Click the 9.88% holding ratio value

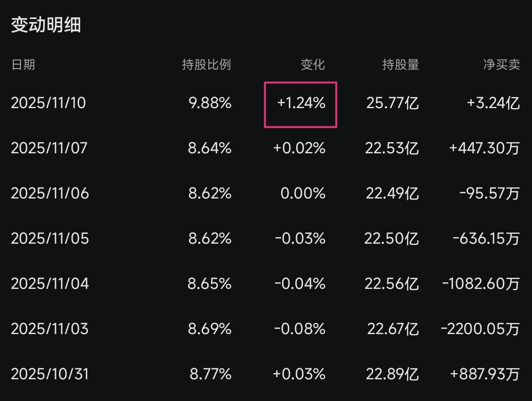click(x=210, y=103)
